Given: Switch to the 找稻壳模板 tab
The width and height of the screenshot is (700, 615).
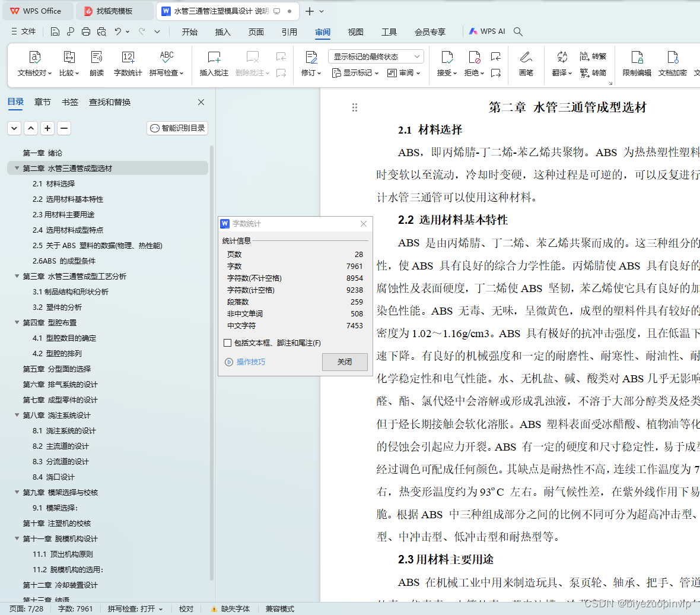Looking at the screenshot, I should [x=114, y=11].
